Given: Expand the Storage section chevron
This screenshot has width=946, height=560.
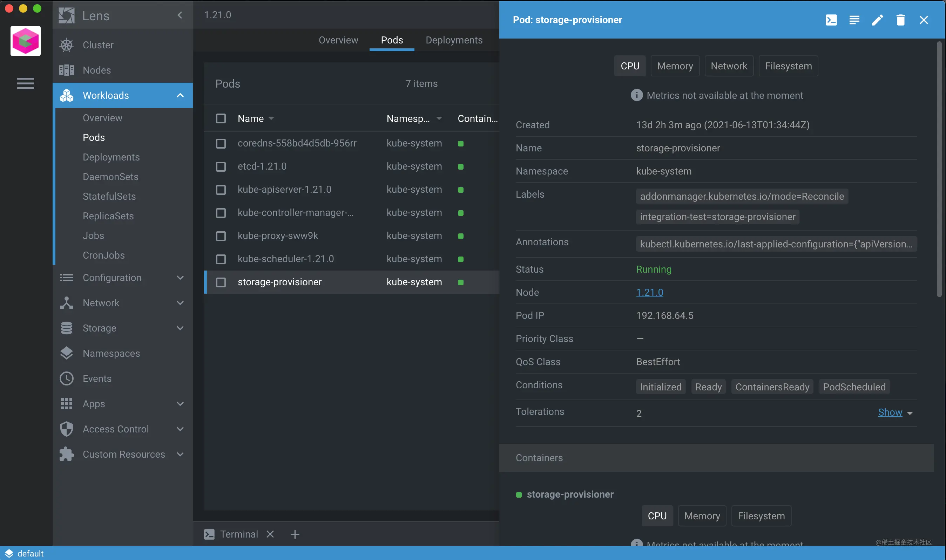Looking at the screenshot, I should click(x=180, y=328).
